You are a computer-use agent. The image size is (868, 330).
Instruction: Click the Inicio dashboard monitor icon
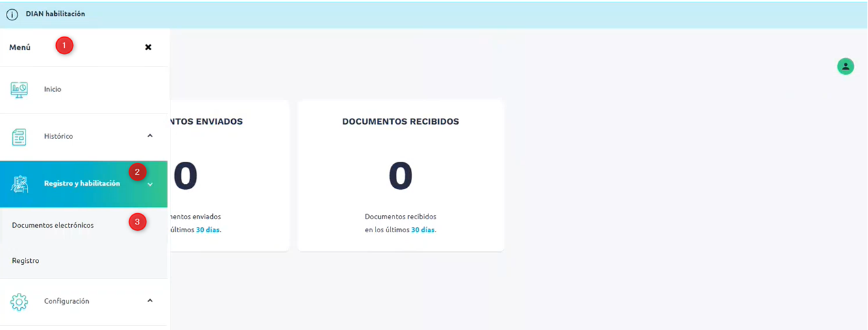[20, 89]
